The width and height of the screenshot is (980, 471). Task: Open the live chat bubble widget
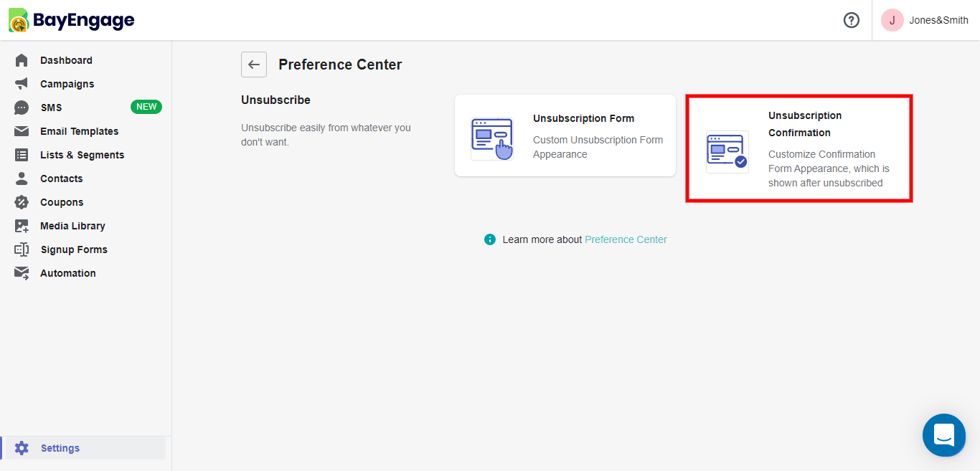944,435
